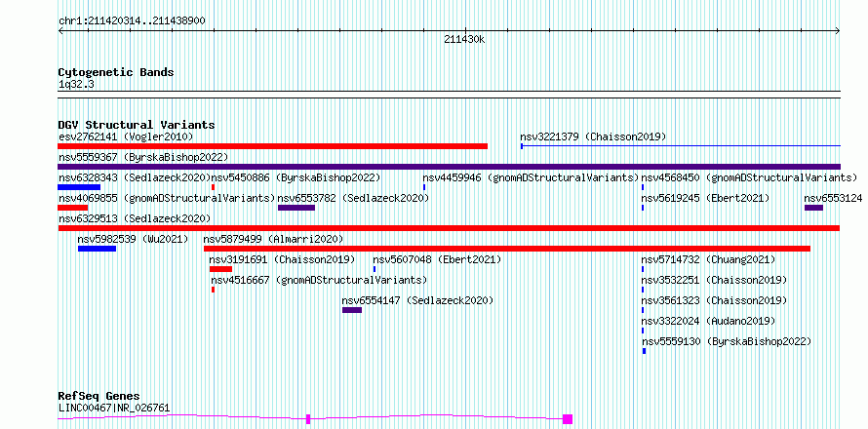Open the nsv6553782 (Sedlazeck2020) label
This screenshot has width=868, height=429.
(x=353, y=198)
